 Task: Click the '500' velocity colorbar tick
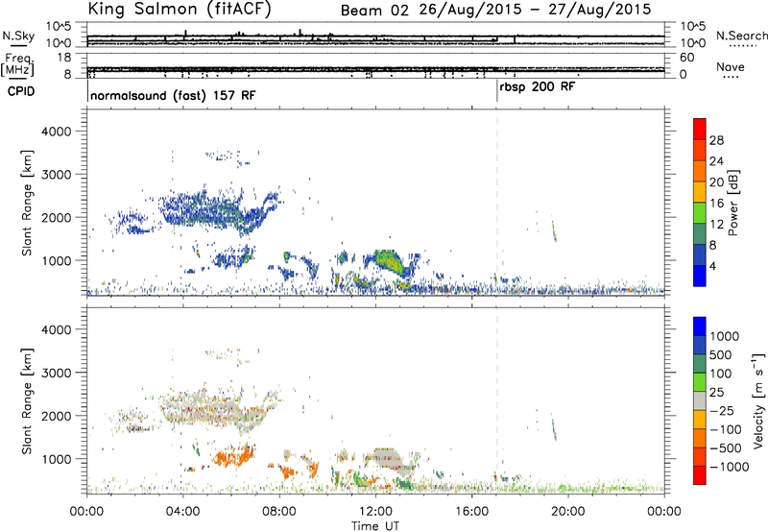click(721, 354)
